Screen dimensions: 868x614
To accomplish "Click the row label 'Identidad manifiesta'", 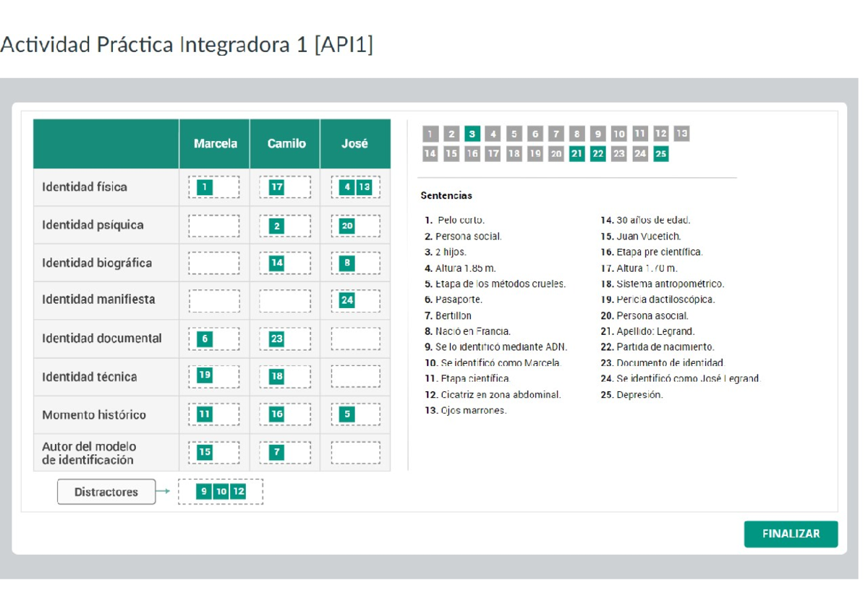I will (x=98, y=299).
